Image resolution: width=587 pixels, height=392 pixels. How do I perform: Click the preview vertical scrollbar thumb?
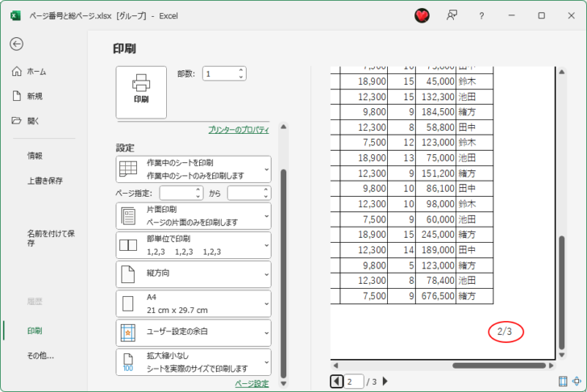tap(562, 293)
